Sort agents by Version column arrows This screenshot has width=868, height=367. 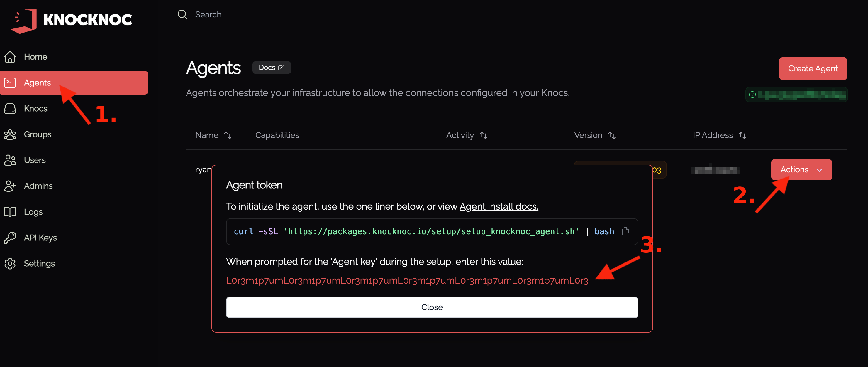612,135
